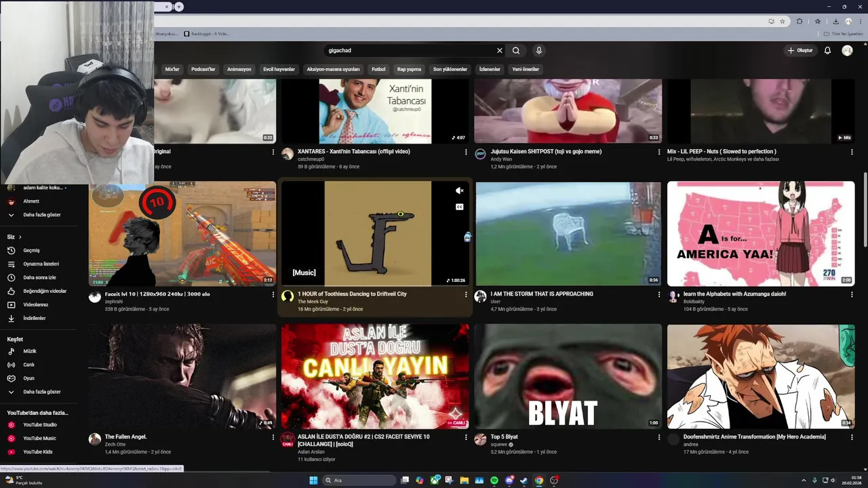Image resolution: width=868 pixels, height=488 pixels.
Task: Open YouTube notifications bell
Action: 827,50
